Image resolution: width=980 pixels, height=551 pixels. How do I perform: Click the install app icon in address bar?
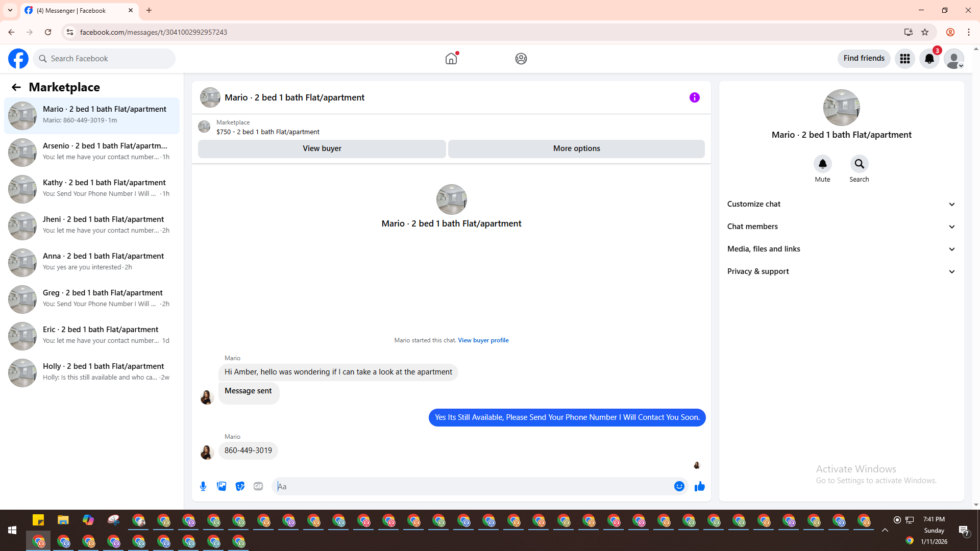click(909, 32)
